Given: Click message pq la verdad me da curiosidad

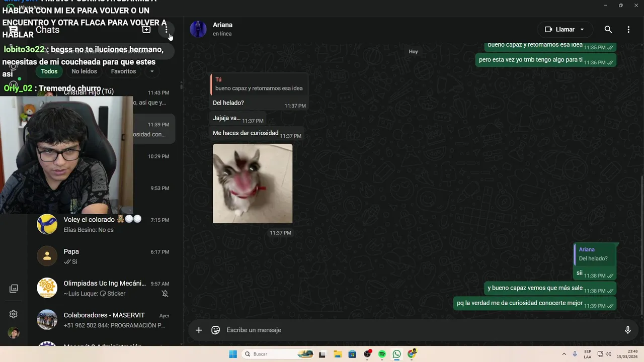Looking at the screenshot, I should [535, 304].
